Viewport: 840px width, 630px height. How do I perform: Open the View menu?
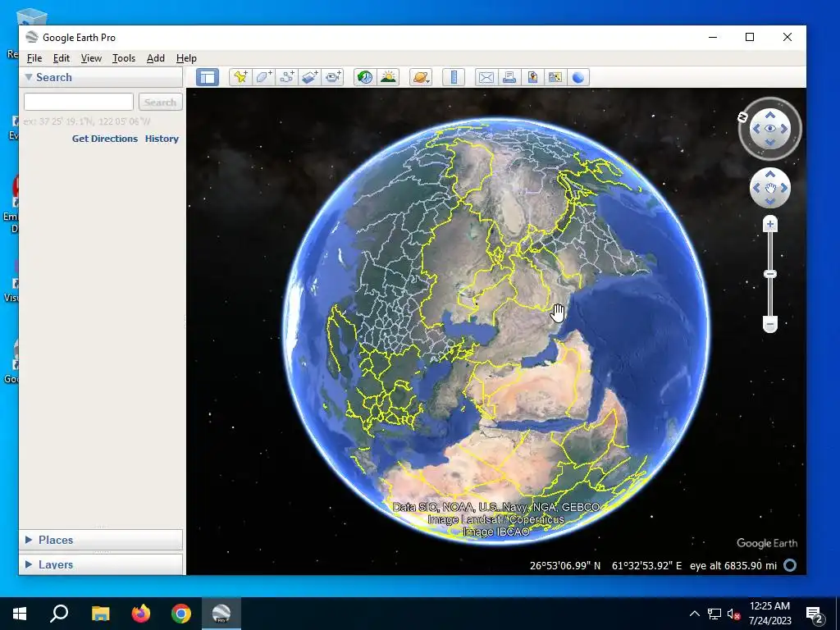tap(91, 58)
